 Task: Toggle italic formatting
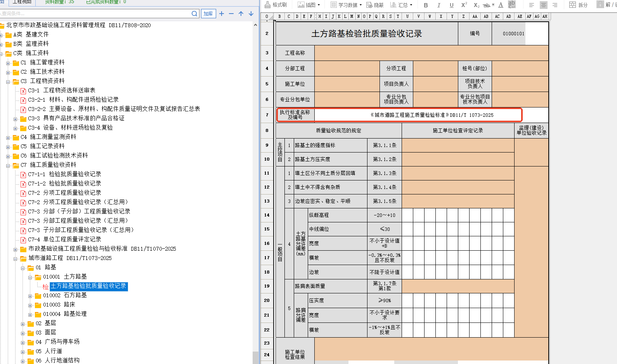coord(438,5)
